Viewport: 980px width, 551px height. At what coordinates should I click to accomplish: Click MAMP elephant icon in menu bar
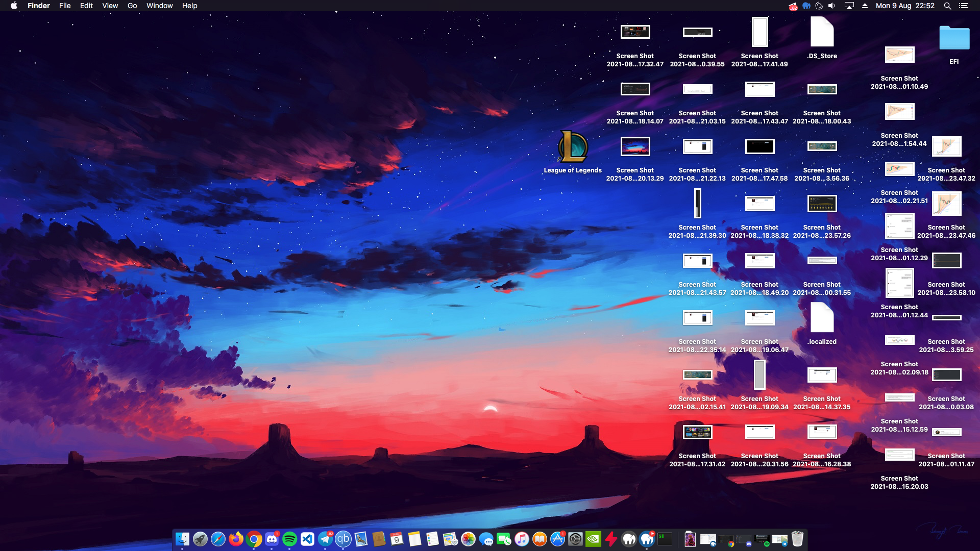(x=806, y=6)
